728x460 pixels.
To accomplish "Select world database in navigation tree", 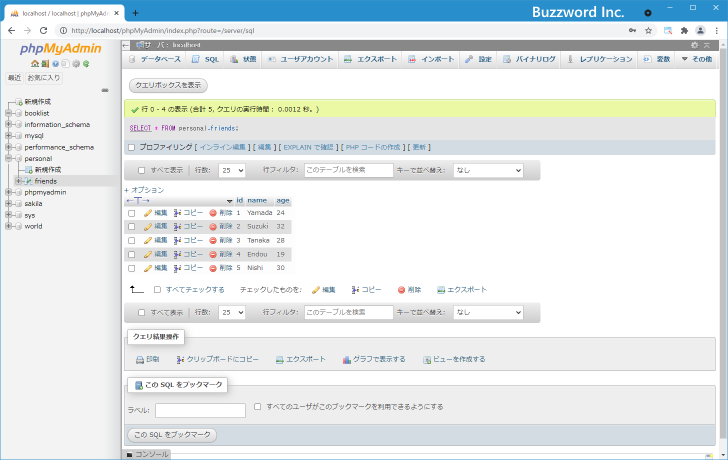I will (33, 227).
